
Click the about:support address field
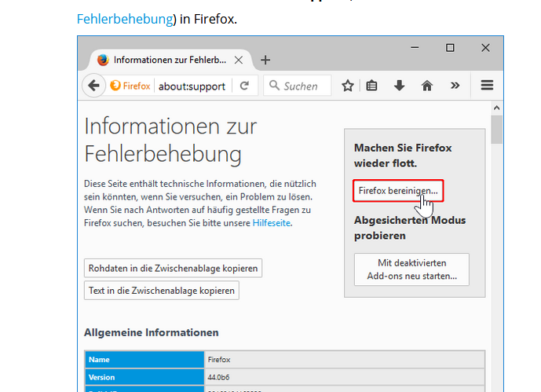[x=192, y=86]
